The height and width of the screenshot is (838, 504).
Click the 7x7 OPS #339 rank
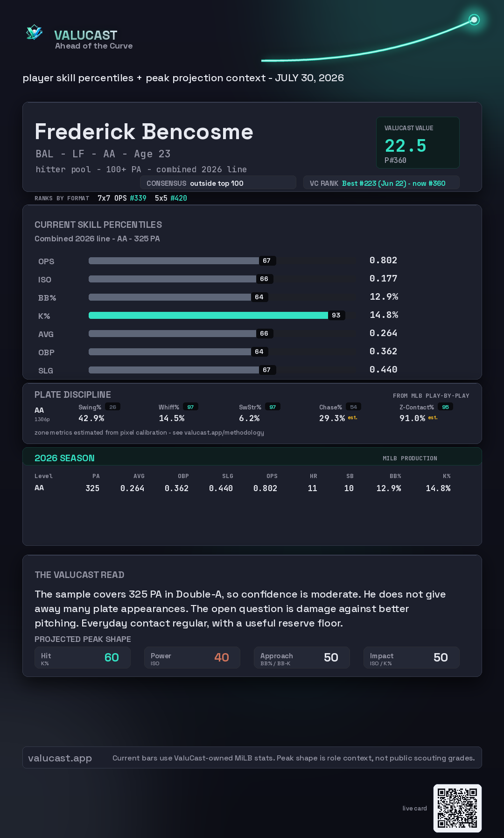tap(122, 198)
